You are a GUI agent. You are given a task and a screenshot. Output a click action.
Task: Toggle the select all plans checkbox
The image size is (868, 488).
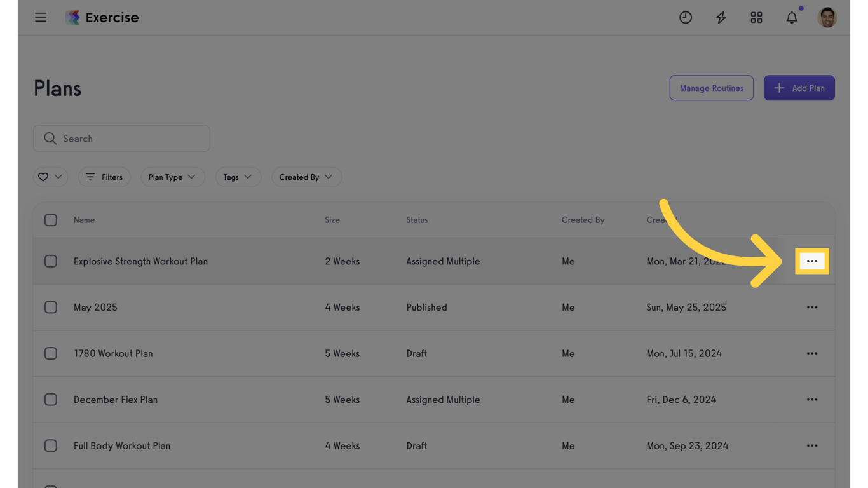coord(51,220)
